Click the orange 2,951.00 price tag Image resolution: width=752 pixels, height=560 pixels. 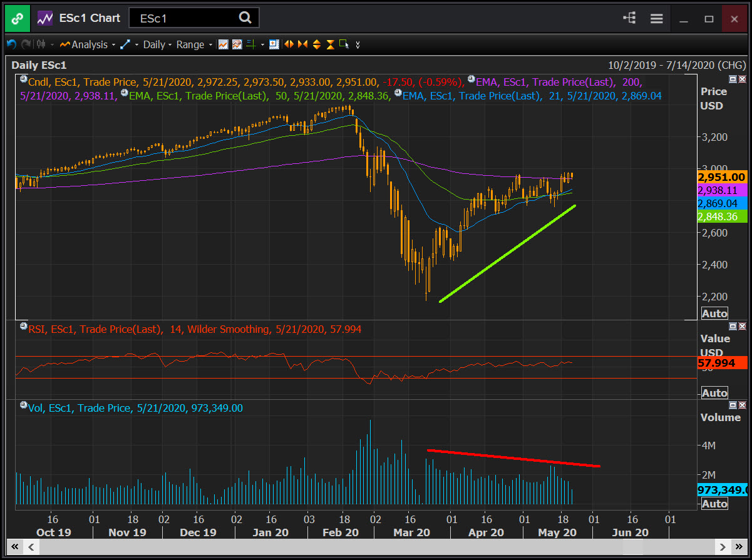coord(721,177)
